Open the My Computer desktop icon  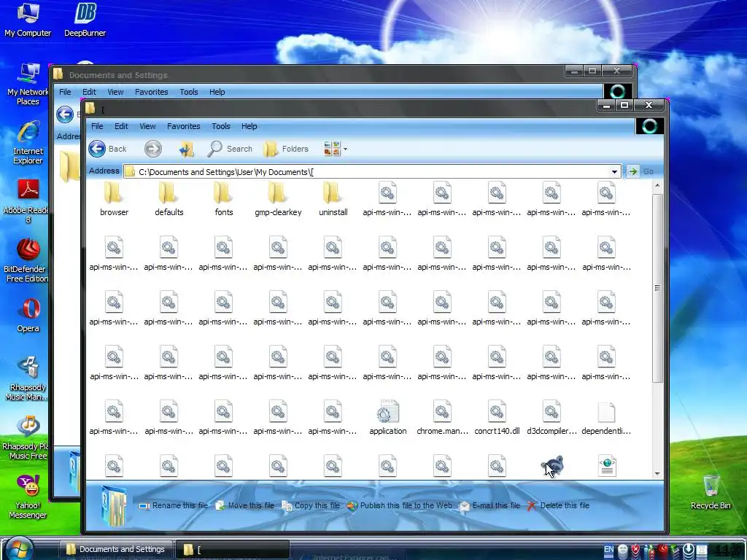click(x=28, y=19)
